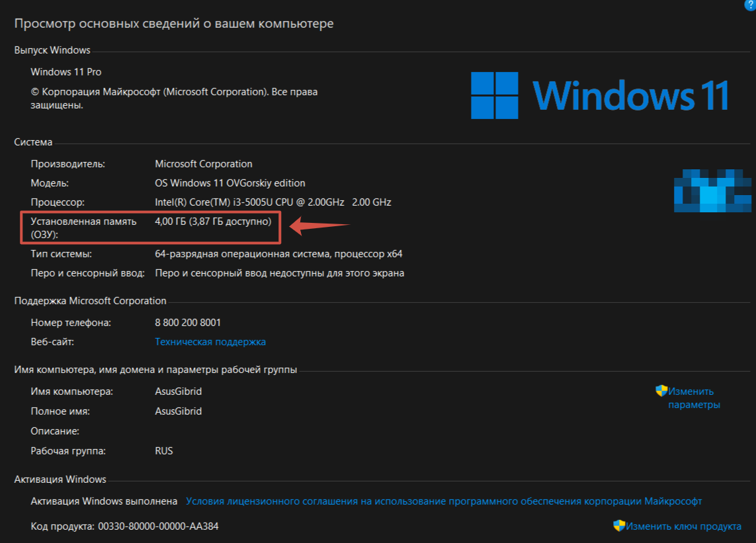The image size is (756, 543).
Task: Select the Microsoft Corporation copyright notice text
Action: click(x=174, y=99)
